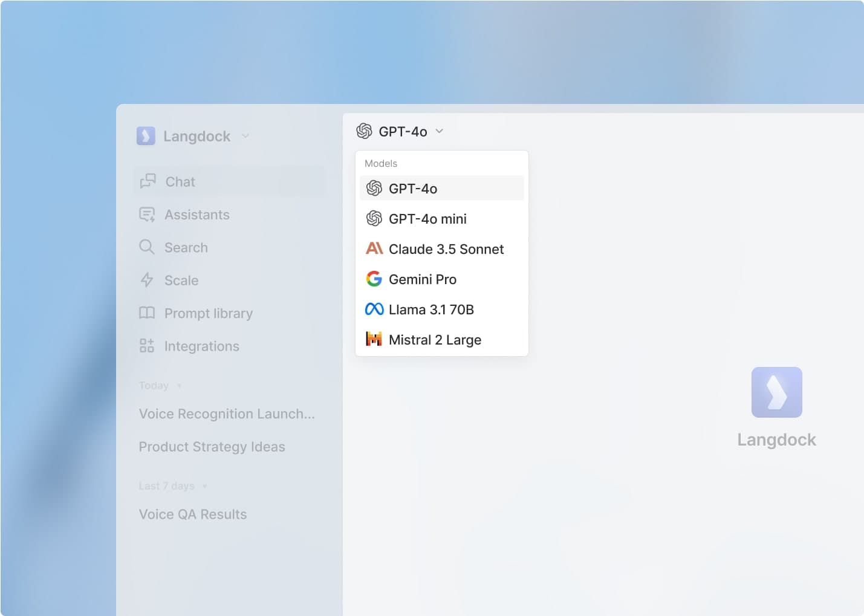Image resolution: width=864 pixels, height=616 pixels.
Task: Click the Google logo beside Gemini Pro
Action: tap(374, 279)
